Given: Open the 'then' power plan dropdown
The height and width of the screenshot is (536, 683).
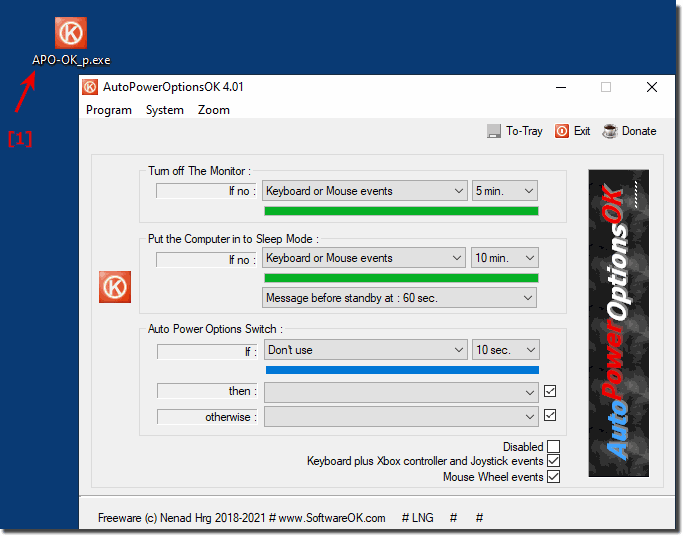Looking at the screenshot, I should (x=401, y=392).
